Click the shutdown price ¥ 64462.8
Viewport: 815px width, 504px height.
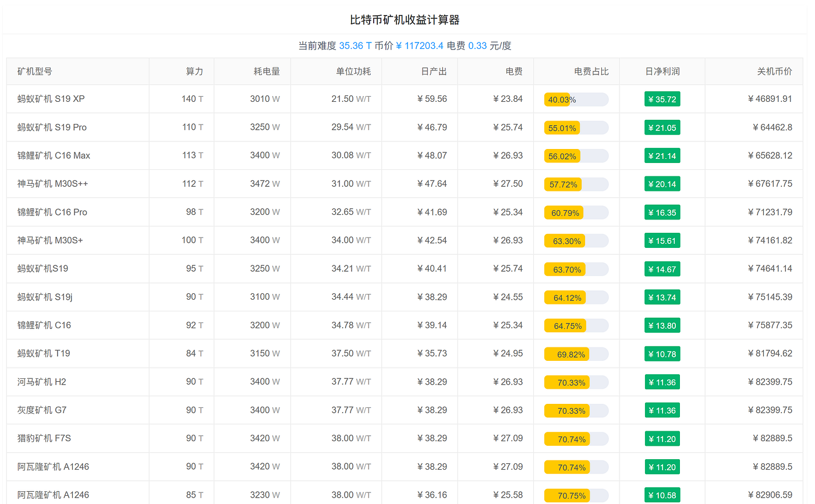(x=772, y=127)
